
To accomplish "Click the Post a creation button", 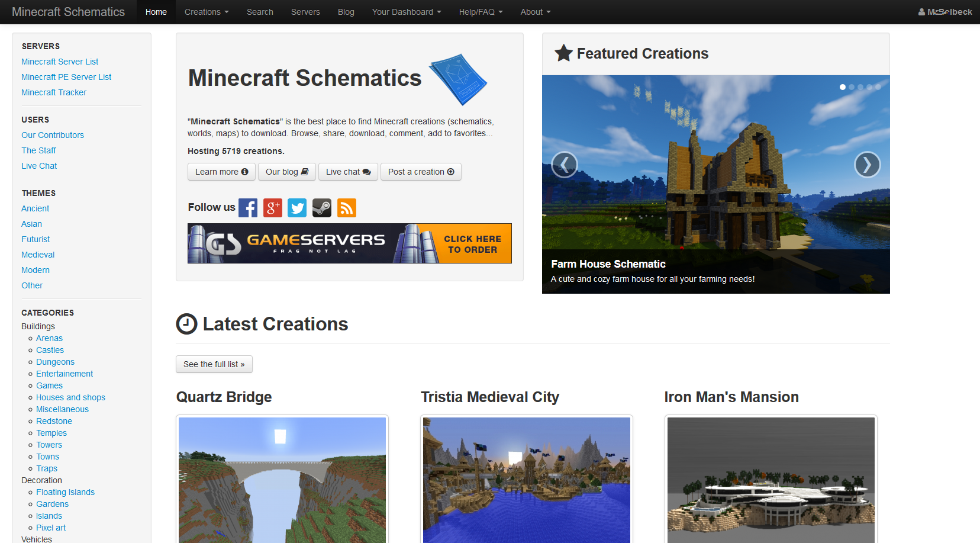I will (421, 172).
